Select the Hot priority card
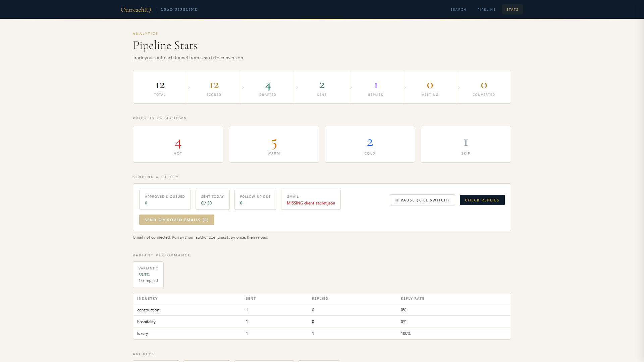The height and width of the screenshot is (362, 644). [x=178, y=144]
